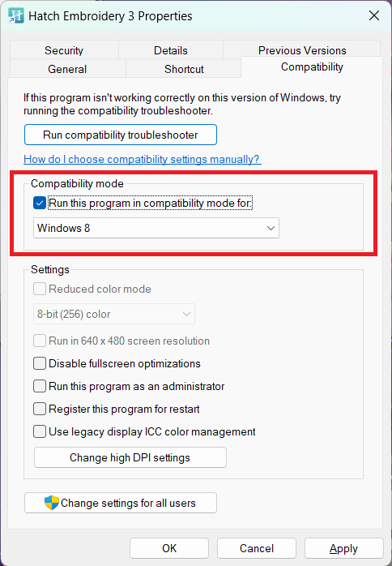
Task: Switch to the Security tab
Action: point(64,49)
